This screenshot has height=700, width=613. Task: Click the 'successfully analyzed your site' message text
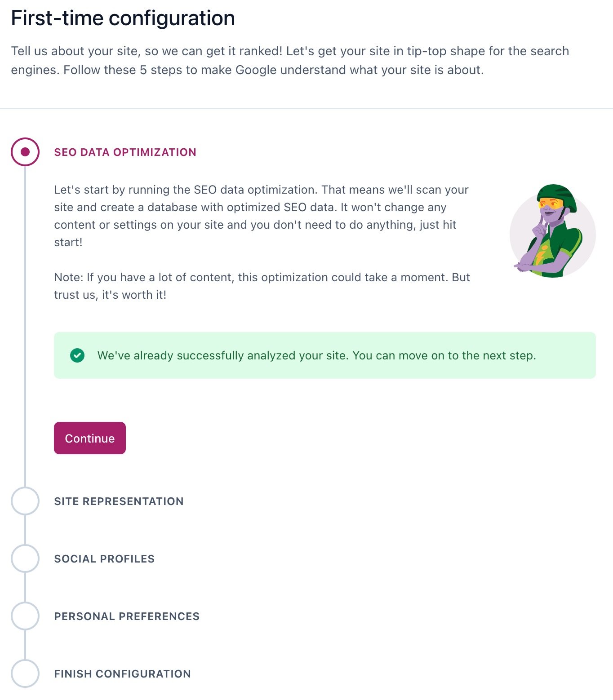click(316, 355)
